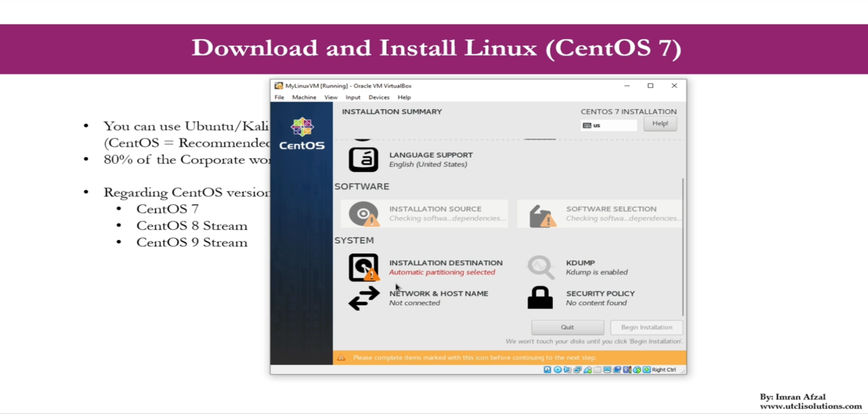Click the display status bar icon

[x=607, y=370]
